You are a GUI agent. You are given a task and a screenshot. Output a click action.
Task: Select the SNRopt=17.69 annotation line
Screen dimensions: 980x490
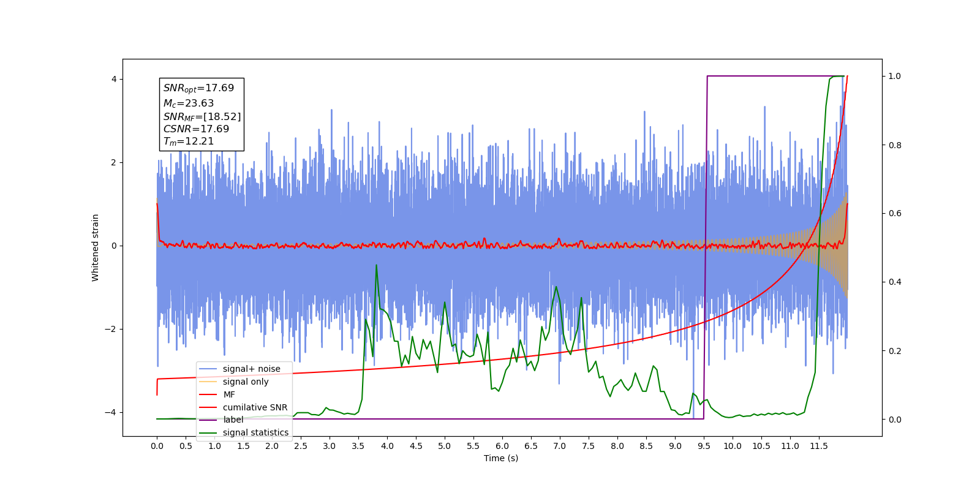[198, 88]
